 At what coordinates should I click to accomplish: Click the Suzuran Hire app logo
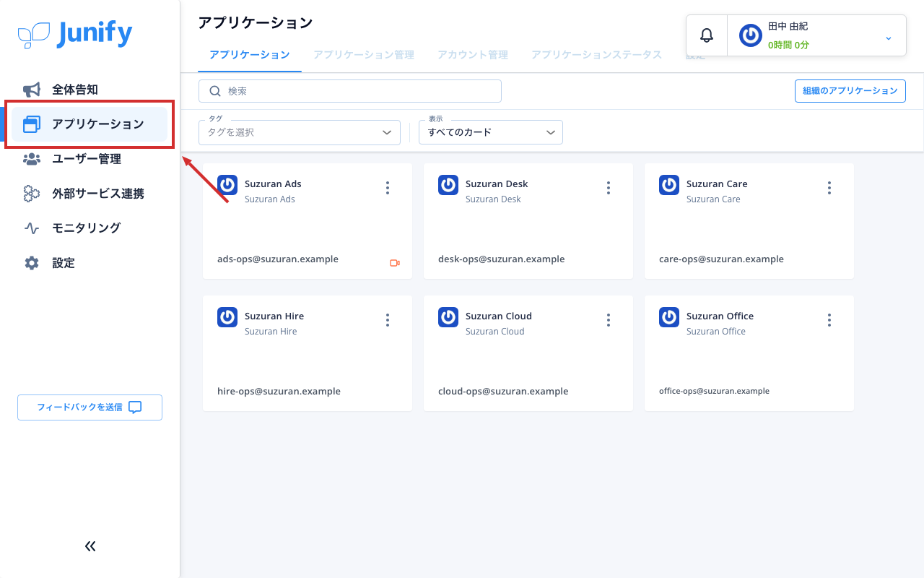pyautogui.click(x=227, y=317)
